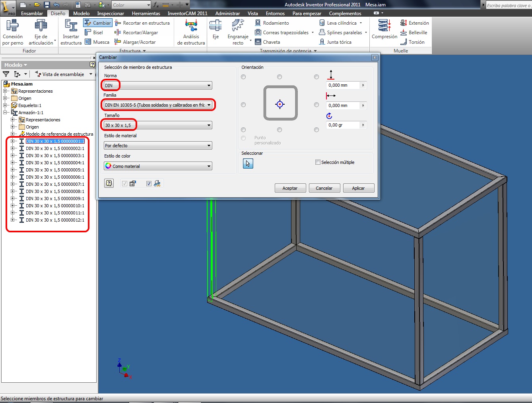Click the Insertar estructura tool

pos(71,32)
